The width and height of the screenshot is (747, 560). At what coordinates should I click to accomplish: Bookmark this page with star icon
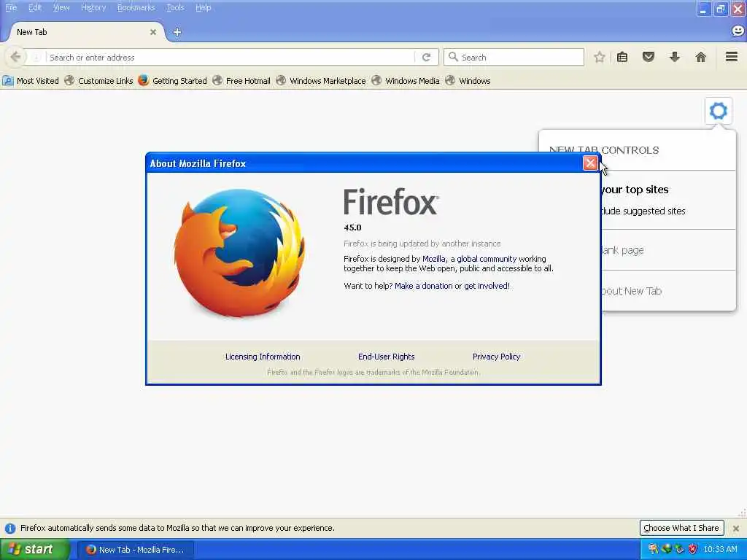click(600, 57)
